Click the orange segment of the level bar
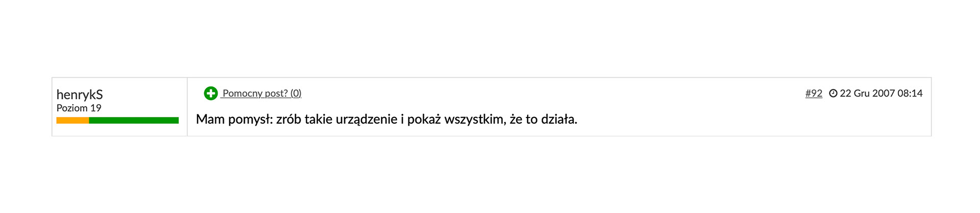 point(72,121)
